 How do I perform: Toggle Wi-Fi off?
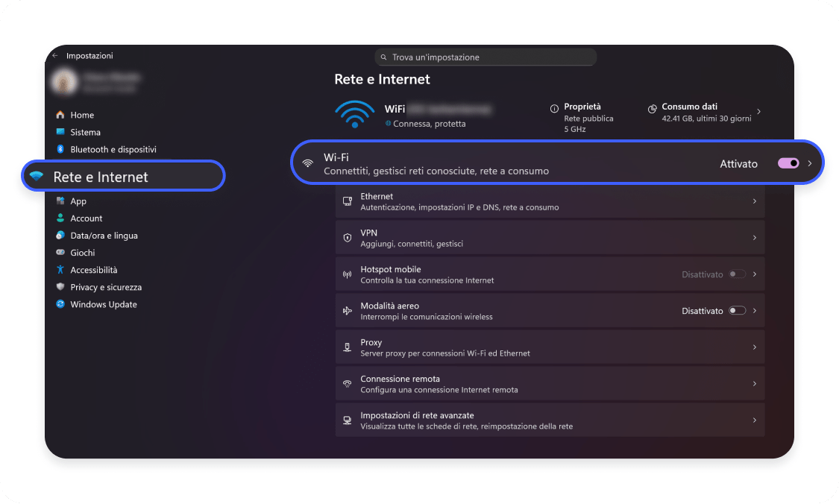788,163
